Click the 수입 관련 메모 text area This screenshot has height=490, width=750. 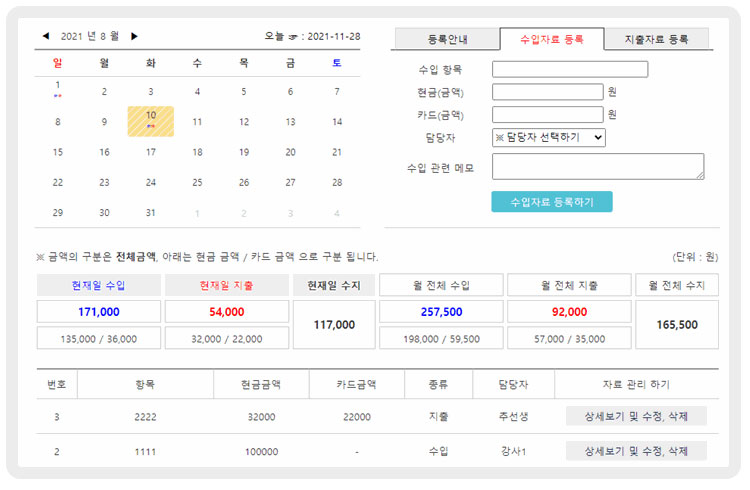pos(598,166)
